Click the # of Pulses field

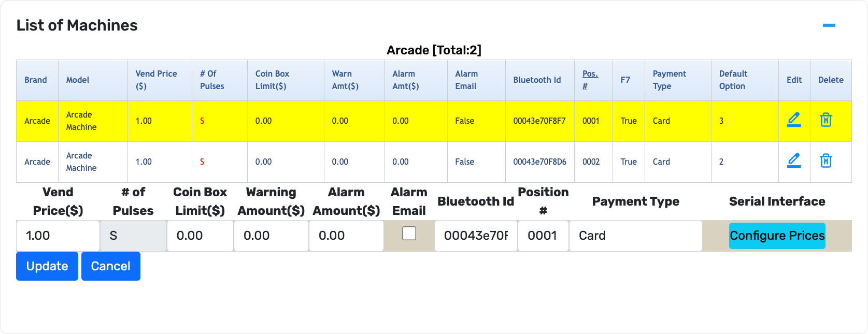133,236
